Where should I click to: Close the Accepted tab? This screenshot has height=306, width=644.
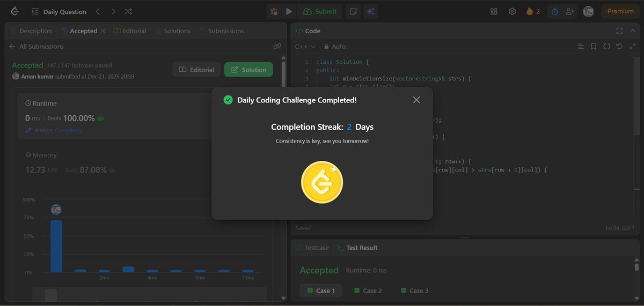click(x=103, y=31)
